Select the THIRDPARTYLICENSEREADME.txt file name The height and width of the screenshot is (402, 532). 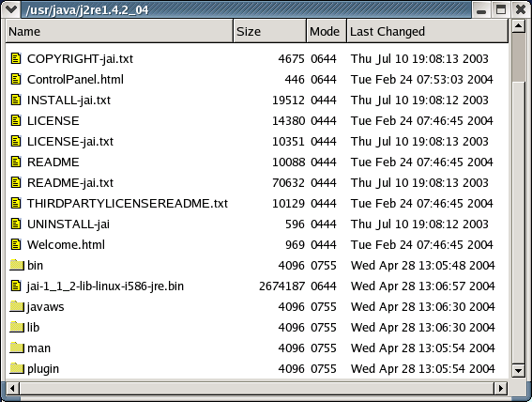click(128, 204)
